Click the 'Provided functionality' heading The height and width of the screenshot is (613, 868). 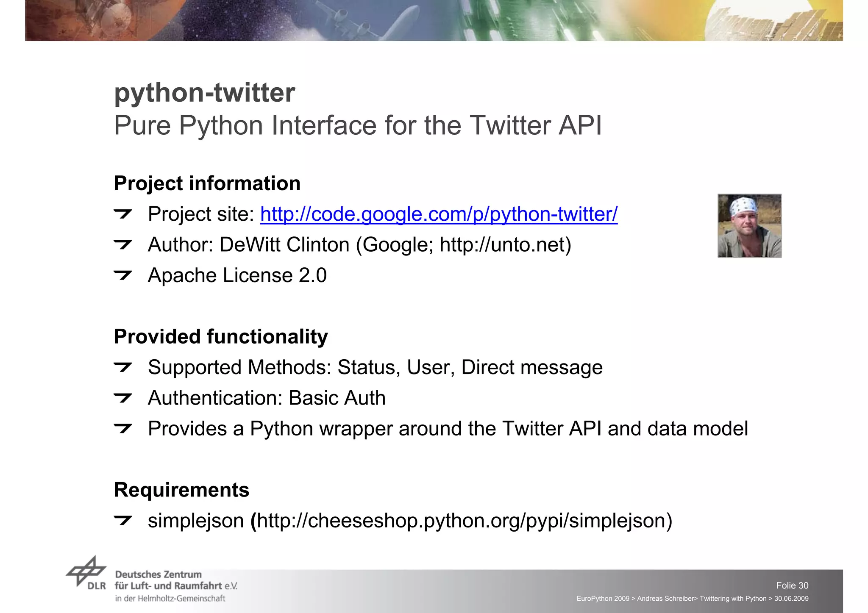pyautogui.click(x=221, y=337)
